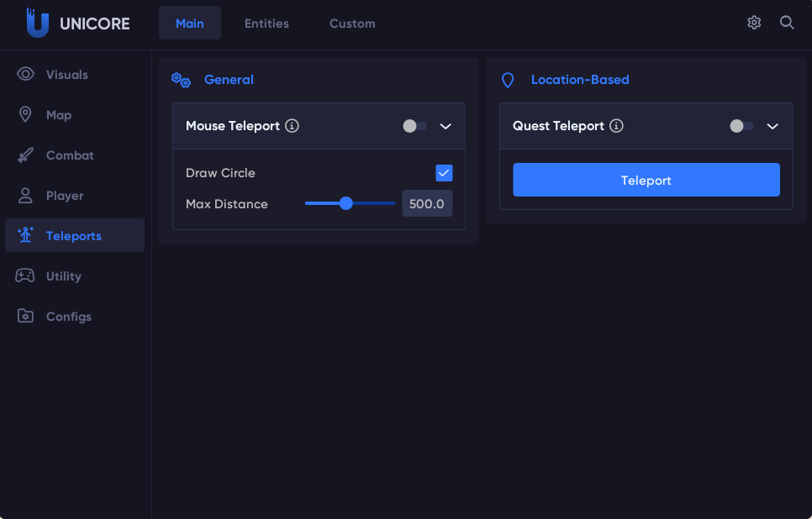Viewport: 812px width, 519px height.
Task: Click the Mouse Teleport info icon
Action: (x=292, y=126)
